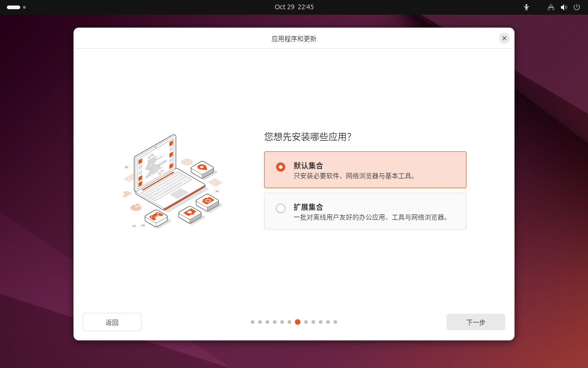This screenshot has width=588, height=368.
Task: Open the accessibility menu in top bar
Action: click(526, 7)
